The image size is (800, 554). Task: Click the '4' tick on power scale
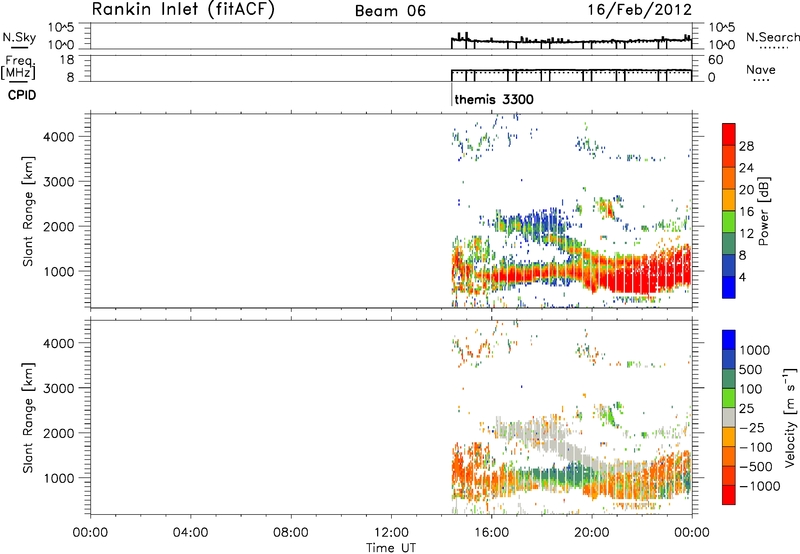point(742,277)
